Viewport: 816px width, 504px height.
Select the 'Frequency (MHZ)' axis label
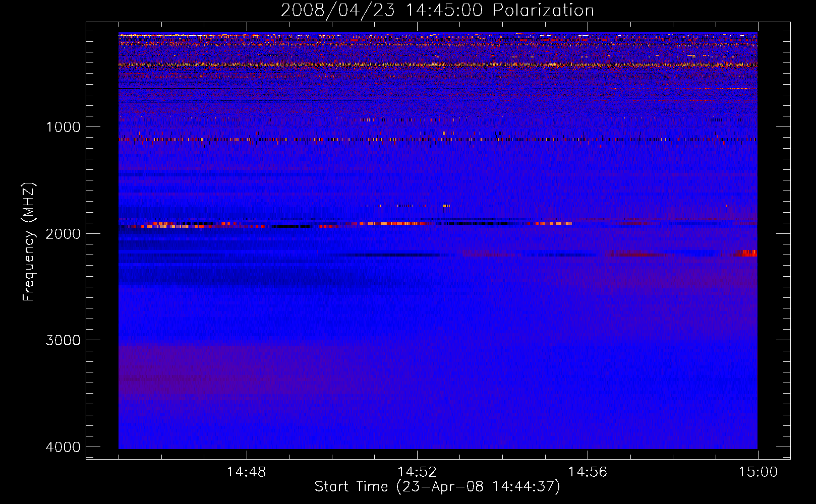[29, 242]
